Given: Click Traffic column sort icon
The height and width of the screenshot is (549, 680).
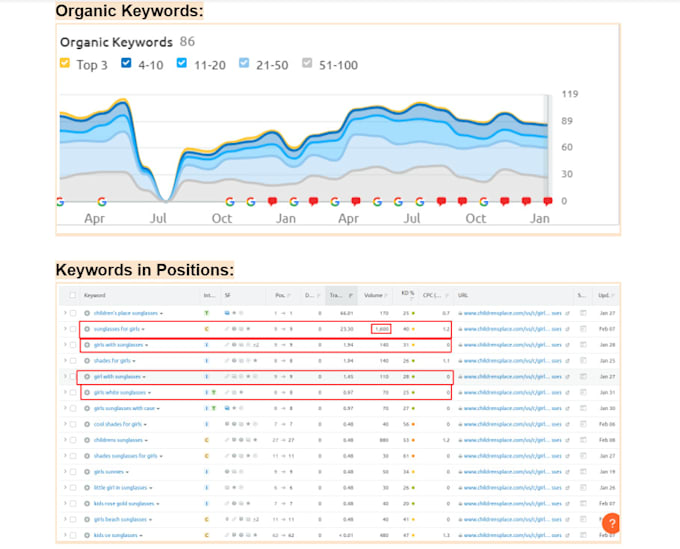Looking at the screenshot, I should [350, 296].
